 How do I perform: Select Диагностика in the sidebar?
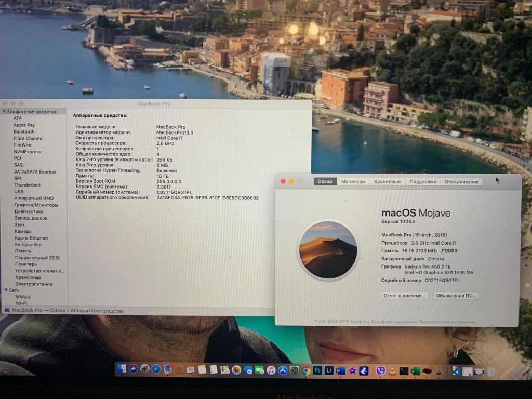(x=29, y=211)
